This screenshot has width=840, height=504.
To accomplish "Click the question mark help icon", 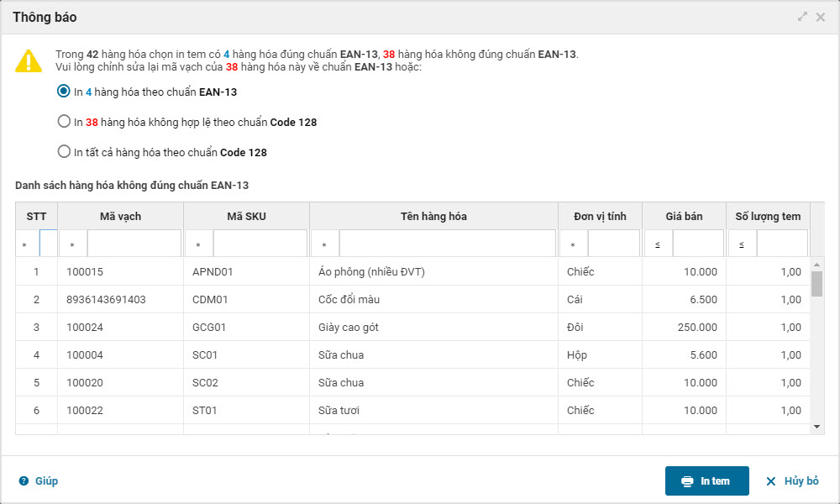I will pos(24,481).
